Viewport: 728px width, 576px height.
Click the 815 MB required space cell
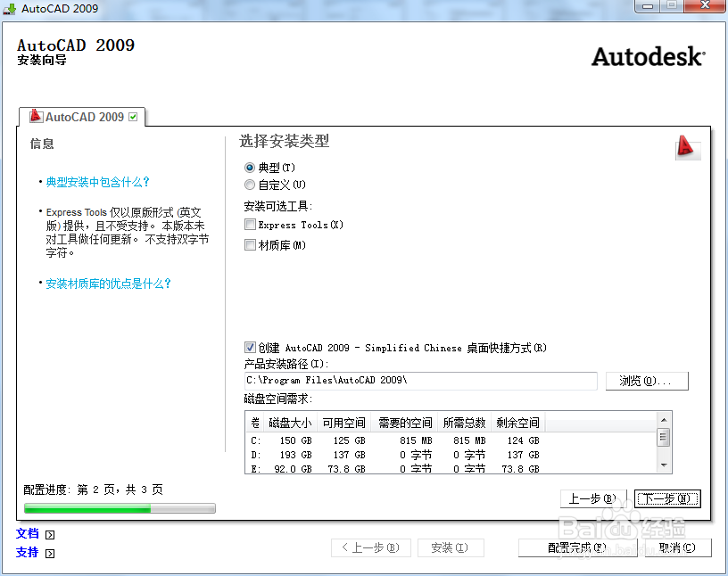pyautogui.click(x=416, y=440)
